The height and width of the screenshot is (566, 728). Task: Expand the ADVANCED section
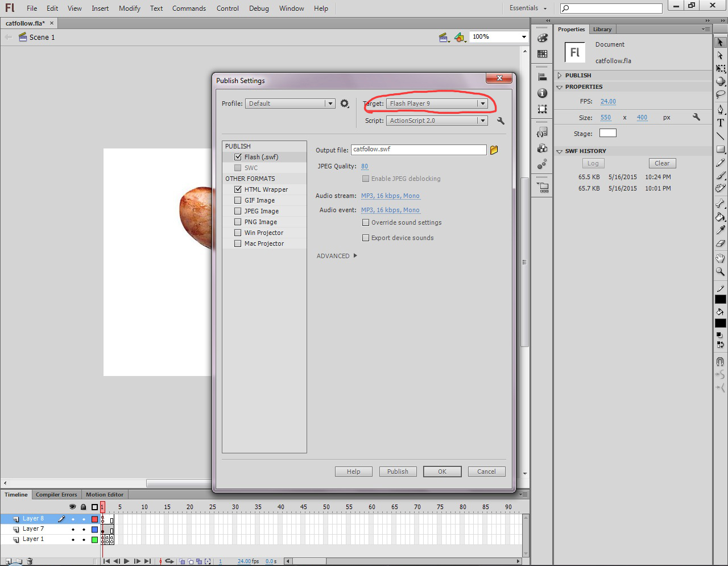pyautogui.click(x=337, y=256)
